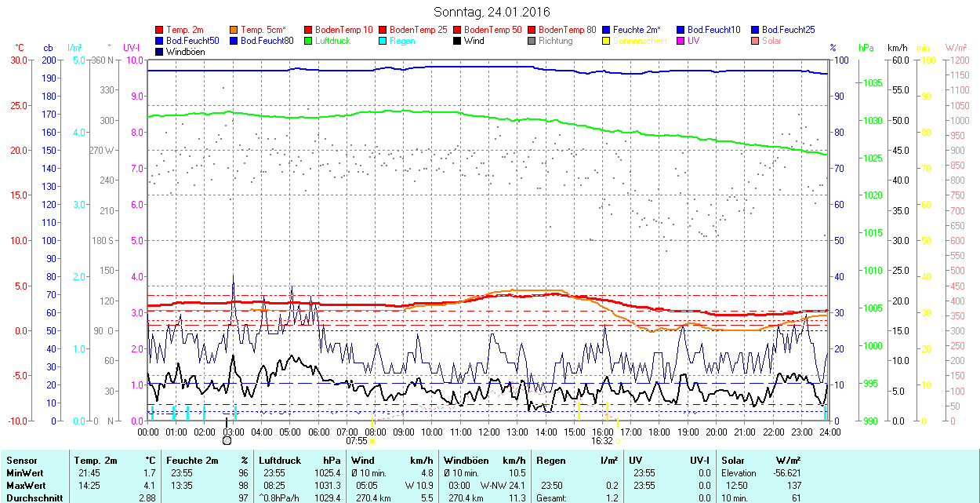
Task: Click the Durchschnitt row label
Action: (32, 498)
